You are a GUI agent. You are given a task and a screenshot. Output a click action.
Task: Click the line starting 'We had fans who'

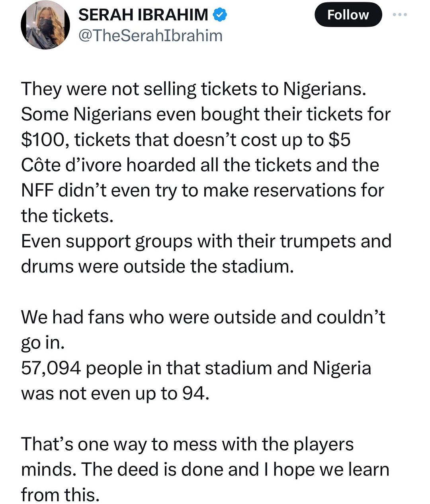coord(203,317)
